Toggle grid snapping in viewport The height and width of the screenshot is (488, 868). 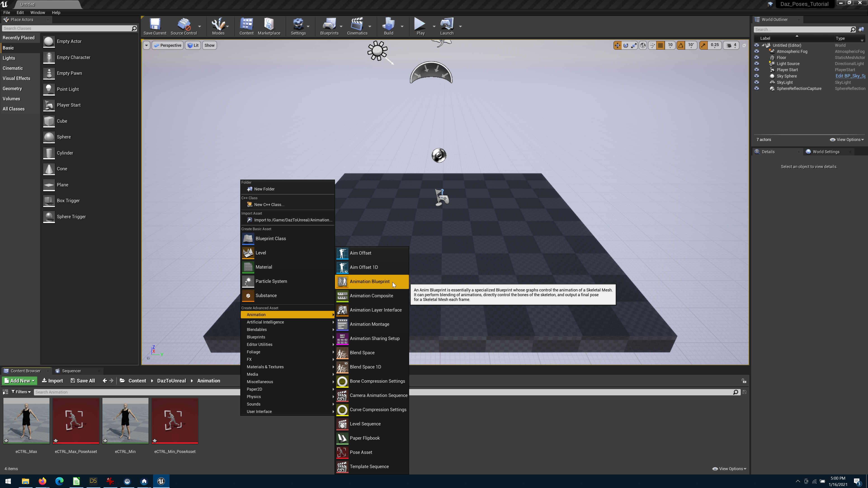(x=660, y=45)
